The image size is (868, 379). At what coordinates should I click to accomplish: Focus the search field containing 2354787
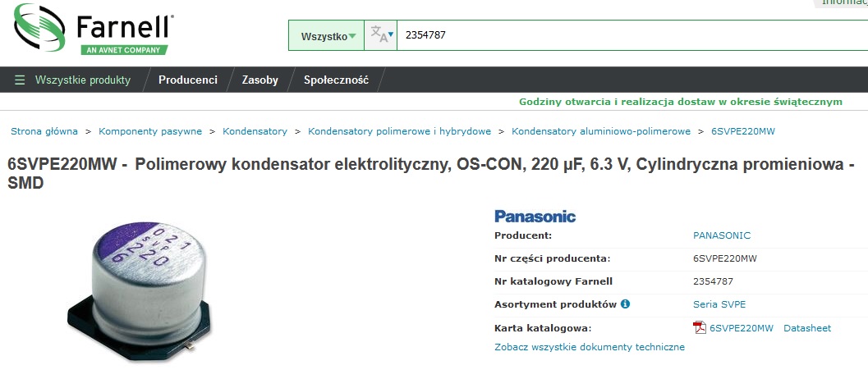(632, 35)
